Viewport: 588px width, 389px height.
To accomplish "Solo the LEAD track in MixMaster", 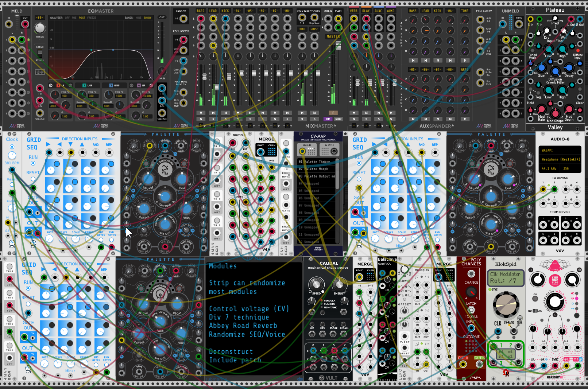I will click(213, 119).
